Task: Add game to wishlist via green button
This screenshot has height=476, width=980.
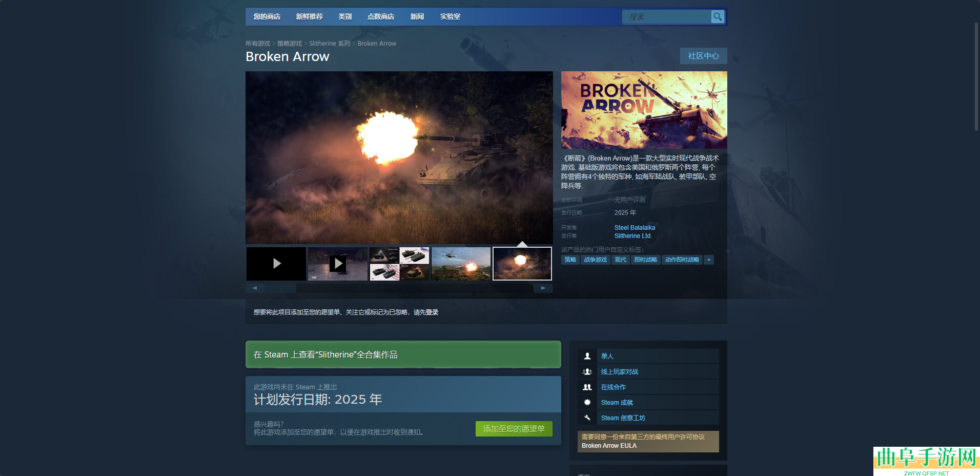Action: pyautogui.click(x=514, y=429)
